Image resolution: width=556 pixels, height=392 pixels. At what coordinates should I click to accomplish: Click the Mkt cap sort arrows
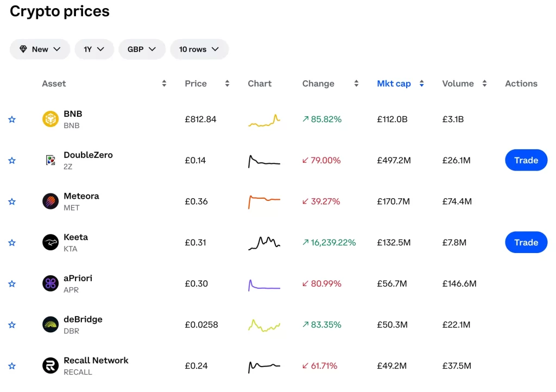click(x=421, y=84)
